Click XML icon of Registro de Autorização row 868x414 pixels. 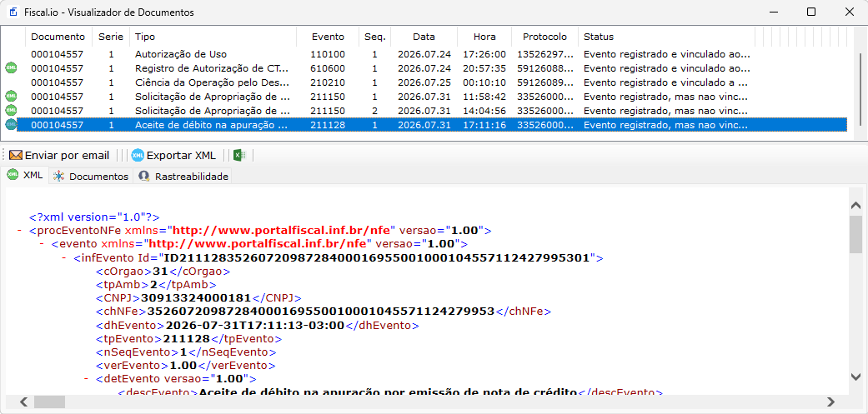[11, 68]
